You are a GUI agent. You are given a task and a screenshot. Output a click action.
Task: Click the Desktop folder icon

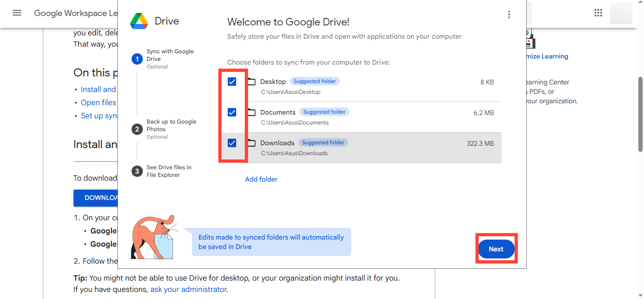[252, 82]
